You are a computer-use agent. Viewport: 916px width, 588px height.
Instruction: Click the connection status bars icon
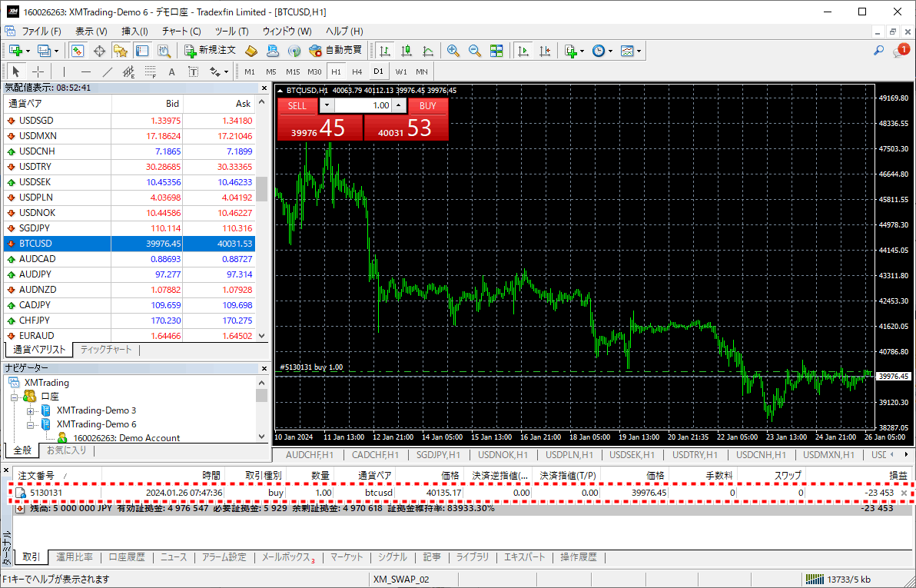coord(815,580)
